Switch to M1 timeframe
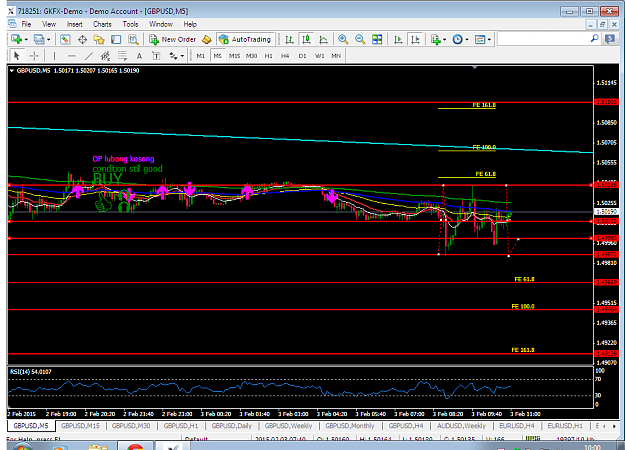625x450 pixels. pyautogui.click(x=200, y=56)
